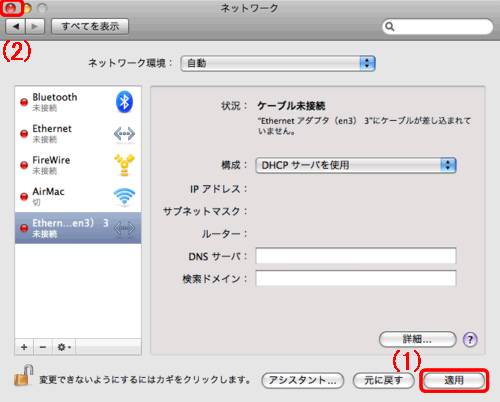Click the 適用 apply button
Viewport: 500px width, 402px height.
click(x=454, y=380)
